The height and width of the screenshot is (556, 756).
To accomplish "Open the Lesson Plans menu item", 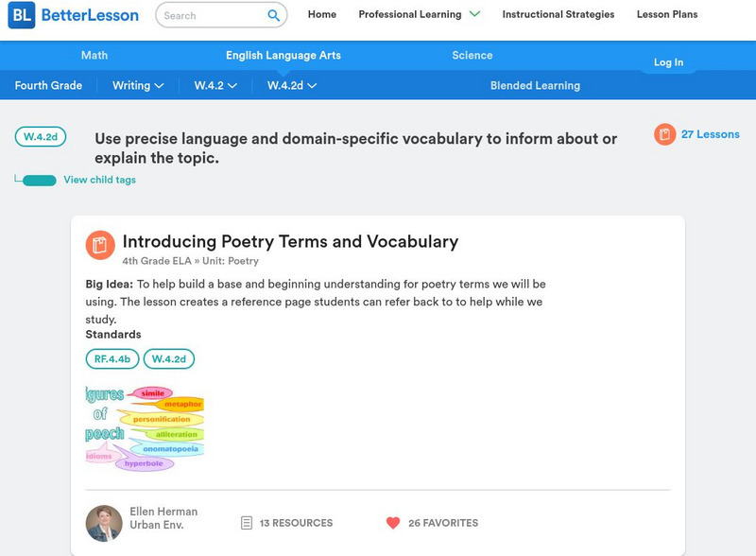I will tap(666, 14).
